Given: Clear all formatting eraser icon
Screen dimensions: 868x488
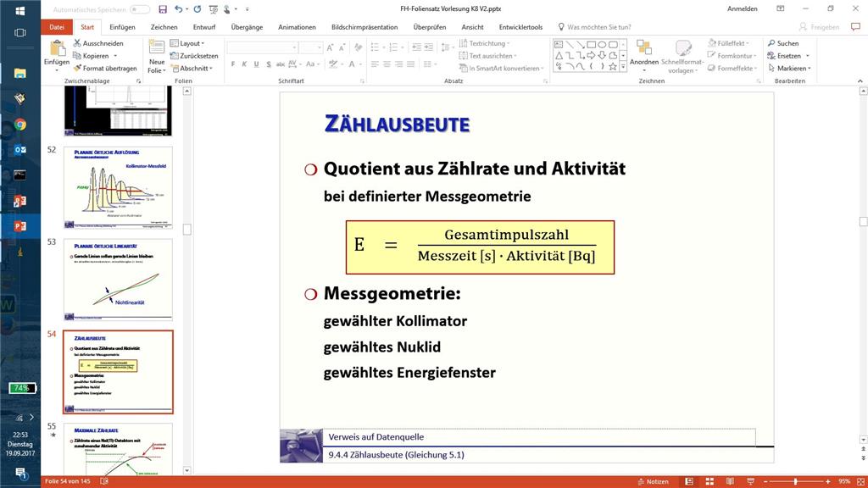Looking at the screenshot, I should coord(359,47).
